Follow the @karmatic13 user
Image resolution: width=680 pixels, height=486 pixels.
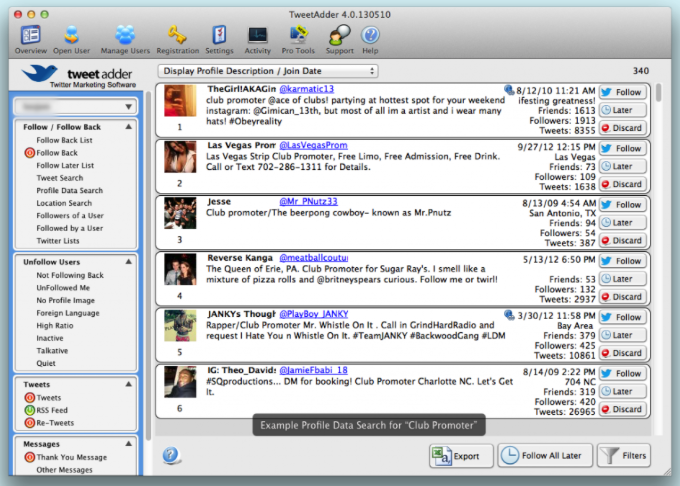[x=623, y=92]
